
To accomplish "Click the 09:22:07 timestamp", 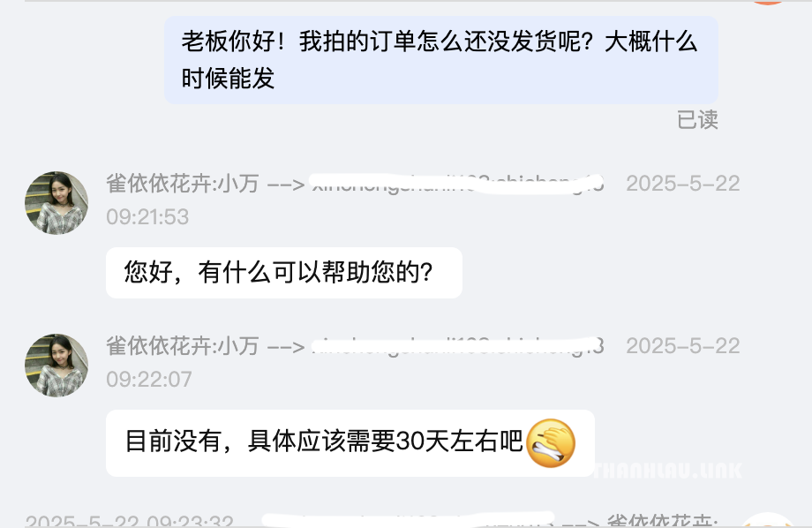I will [x=148, y=380].
